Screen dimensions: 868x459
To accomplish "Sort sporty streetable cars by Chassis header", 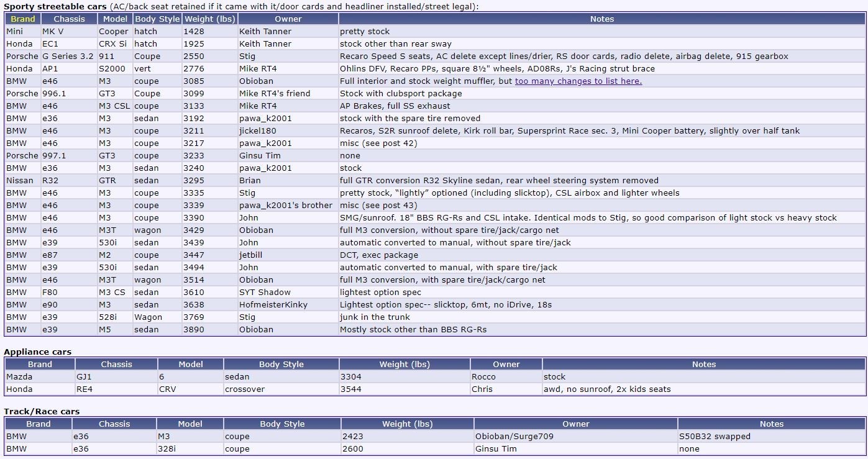I will pos(69,19).
